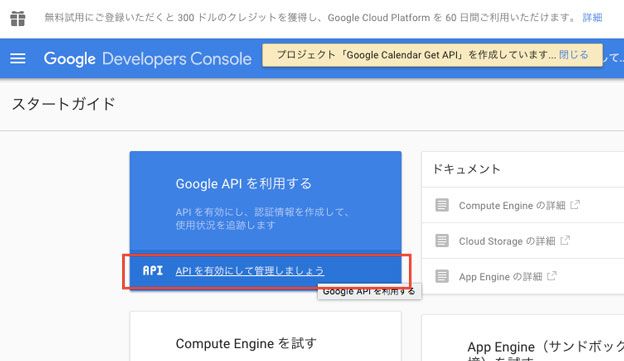Screen dimensions: 624x361
Task: Click the document icon next to App Engine の詳細
Action: coord(442,276)
